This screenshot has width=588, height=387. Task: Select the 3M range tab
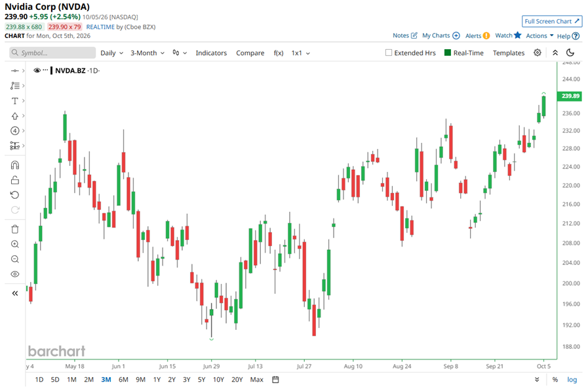[x=106, y=380]
